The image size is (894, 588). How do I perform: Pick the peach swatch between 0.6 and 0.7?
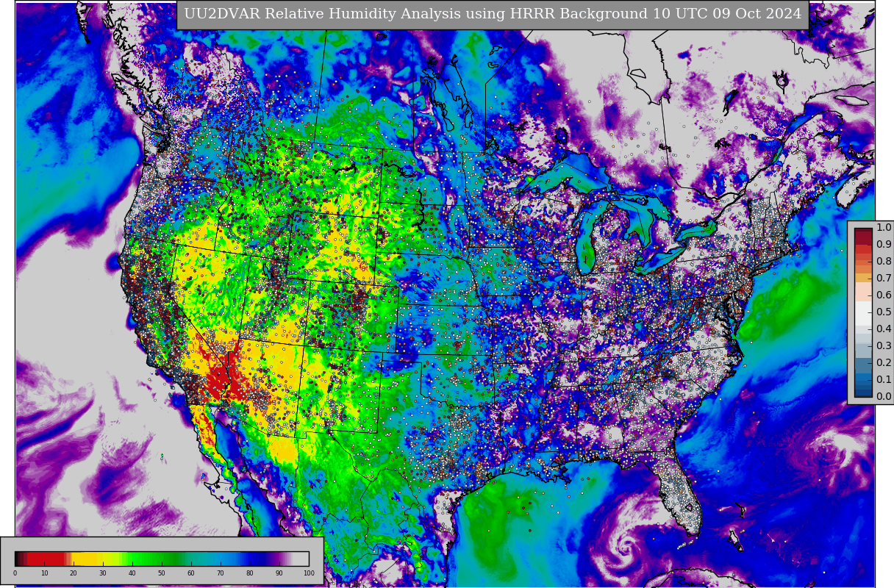tap(863, 290)
